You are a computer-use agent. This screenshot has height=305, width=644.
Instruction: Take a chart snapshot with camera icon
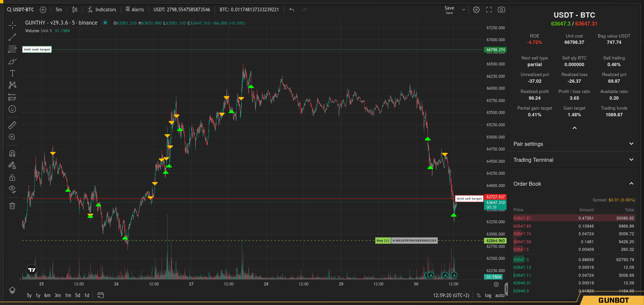501,10
